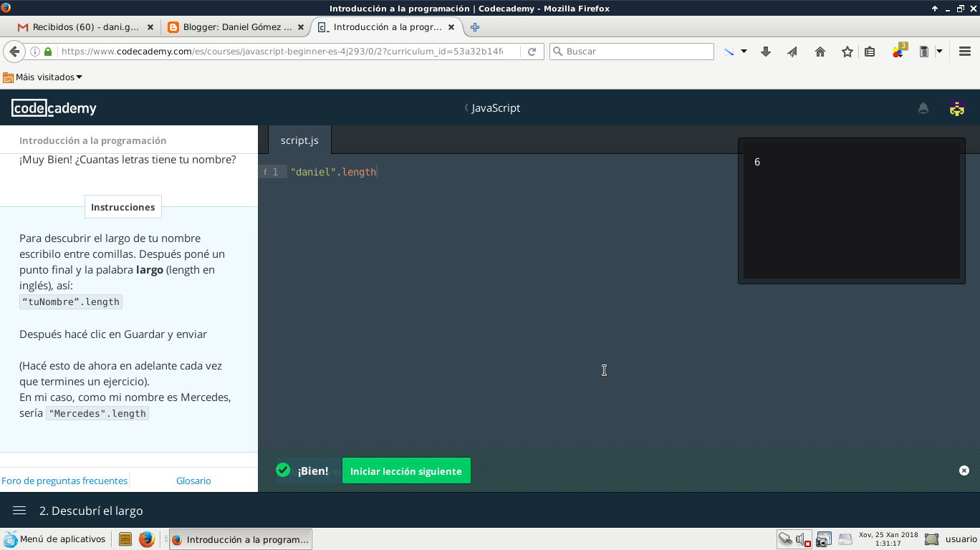This screenshot has height=550, width=980.
Task: Open the hamburger lesson menu
Action: [19, 511]
